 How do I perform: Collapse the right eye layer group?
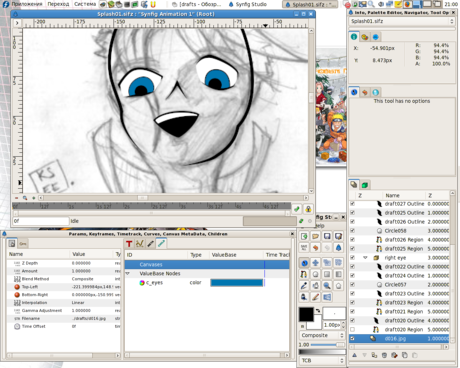[365, 258]
